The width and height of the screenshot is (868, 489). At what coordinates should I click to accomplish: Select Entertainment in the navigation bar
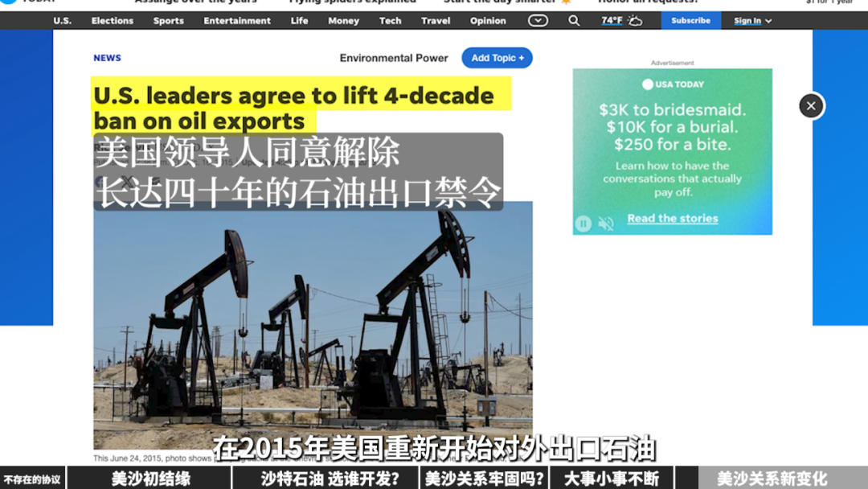click(237, 21)
